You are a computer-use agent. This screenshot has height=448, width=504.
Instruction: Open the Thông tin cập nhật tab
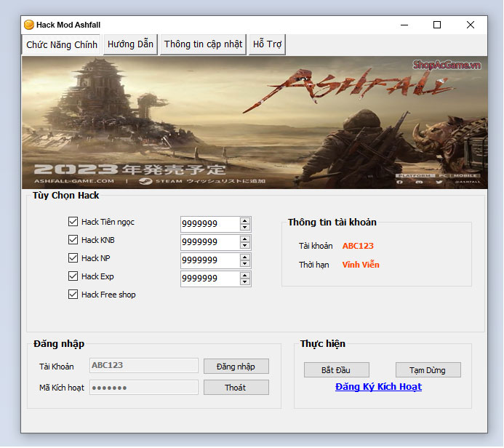tap(203, 44)
